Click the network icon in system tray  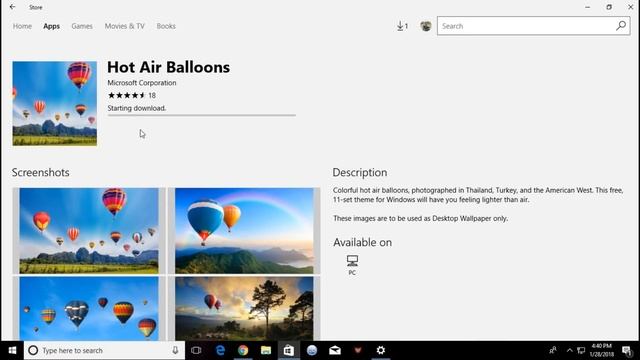point(581,350)
